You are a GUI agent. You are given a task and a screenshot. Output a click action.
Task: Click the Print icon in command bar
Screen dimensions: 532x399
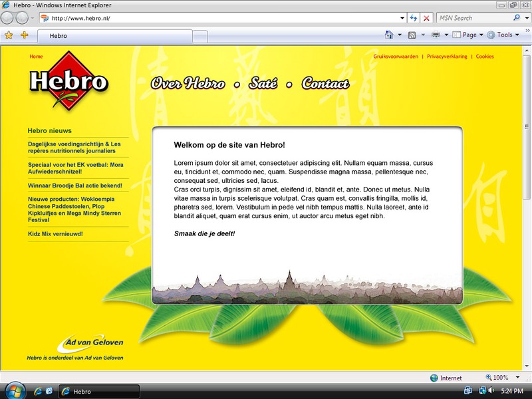click(436, 35)
